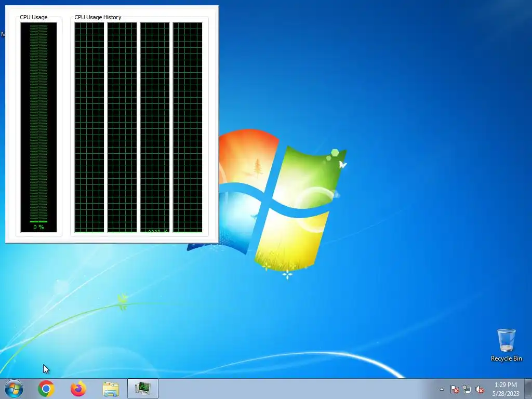The image size is (532, 399).
Task: Click the muted volume speaker icon
Action: click(x=480, y=389)
